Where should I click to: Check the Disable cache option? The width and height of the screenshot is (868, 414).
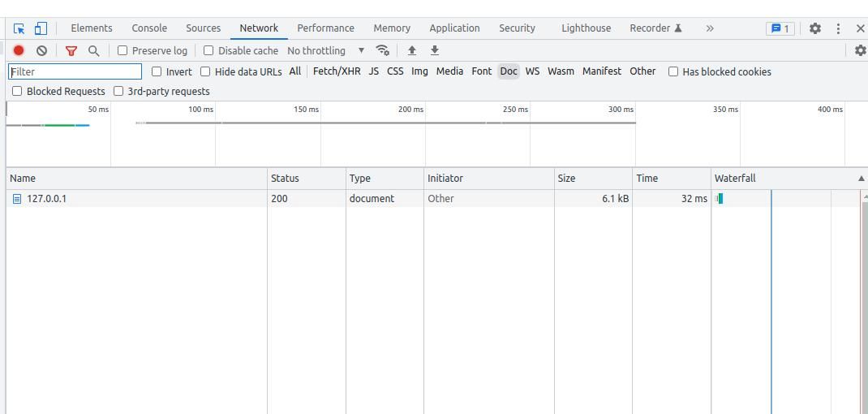coord(209,50)
